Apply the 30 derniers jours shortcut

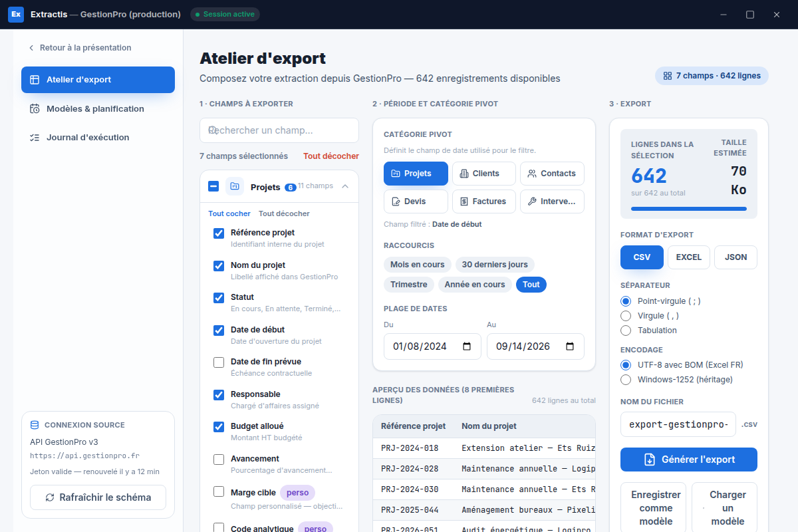(495, 265)
